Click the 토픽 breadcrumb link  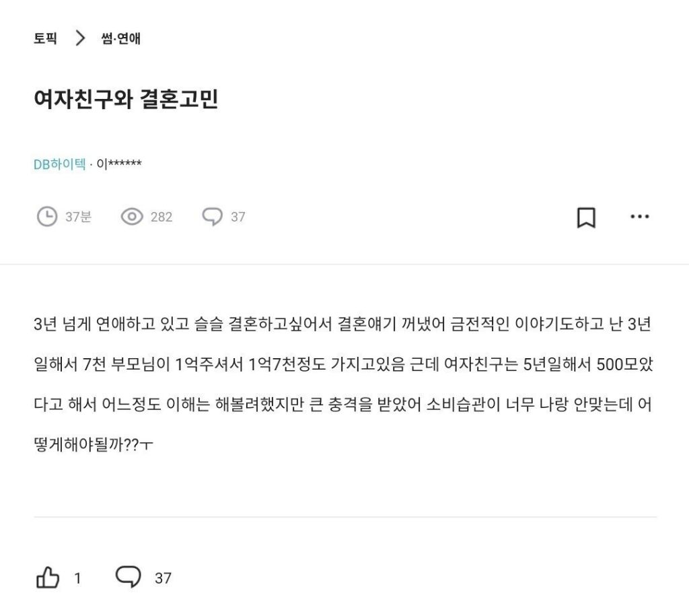click(x=45, y=38)
